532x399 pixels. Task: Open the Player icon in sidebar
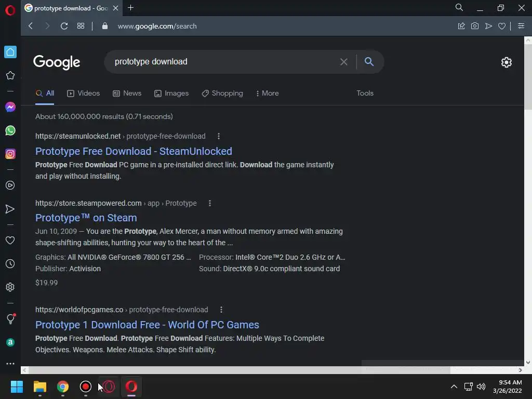[x=10, y=185]
